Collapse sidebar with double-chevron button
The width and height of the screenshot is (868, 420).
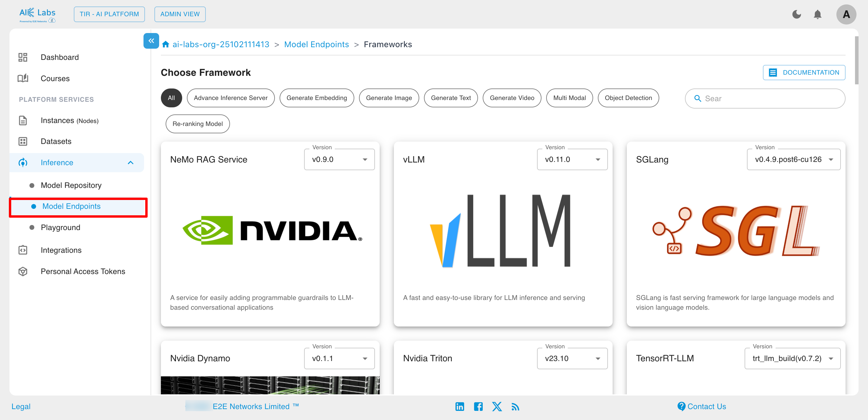pyautogui.click(x=151, y=41)
